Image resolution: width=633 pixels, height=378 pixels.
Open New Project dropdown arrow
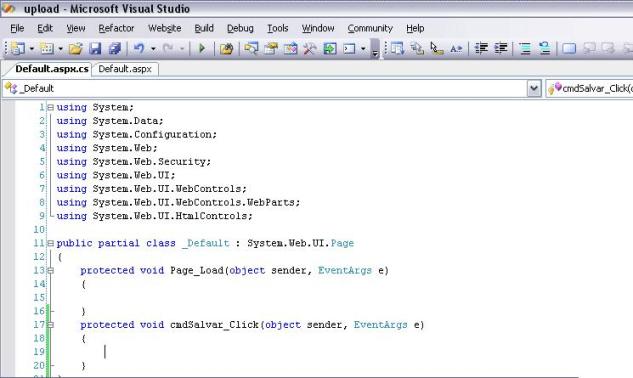(x=31, y=49)
